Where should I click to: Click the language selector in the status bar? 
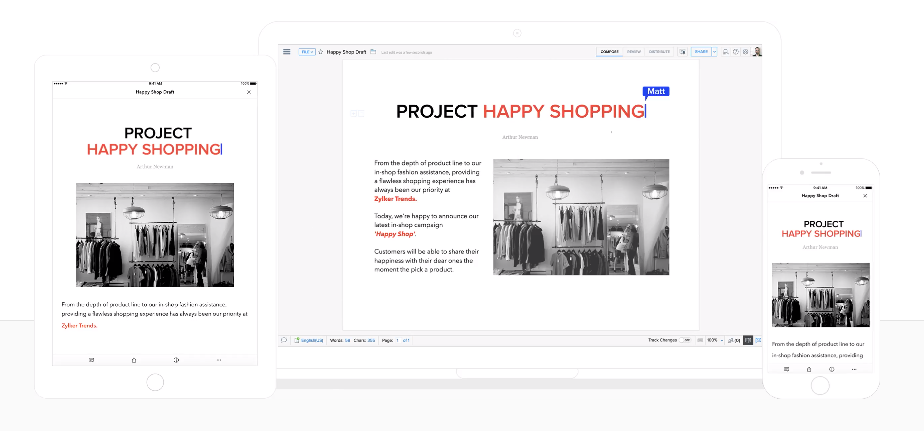(309, 340)
